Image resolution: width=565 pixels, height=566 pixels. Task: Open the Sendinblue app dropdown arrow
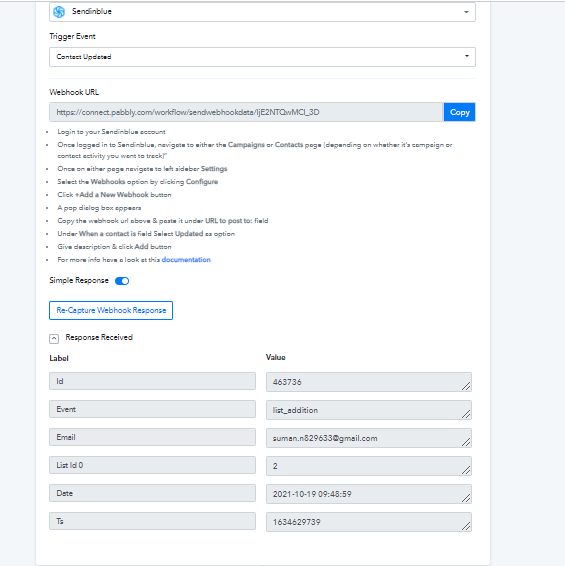point(466,12)
